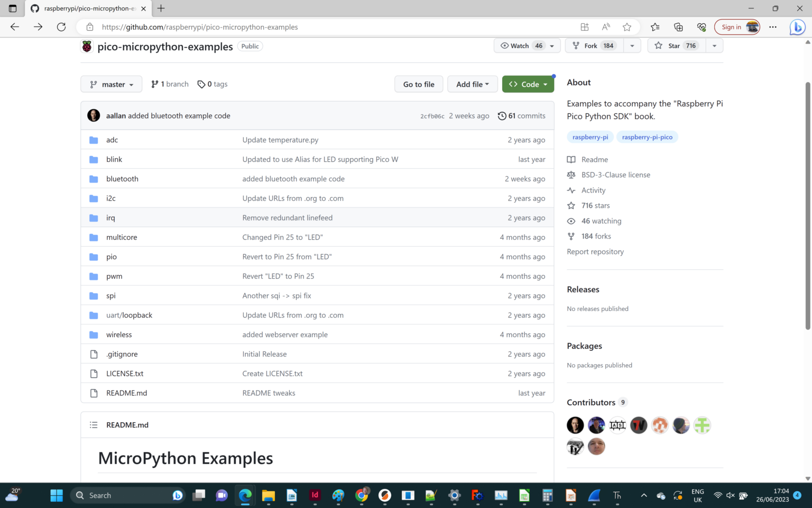Add this page to favorites star icon
The width and height of the screenshot is (812, 508).
(x=627, y=27)
